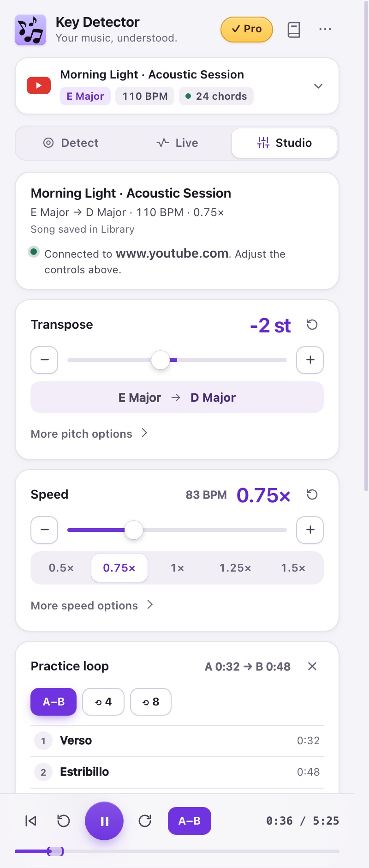Click the Pro badge button
Screen dimensions: 369x868
coord(247,29)
